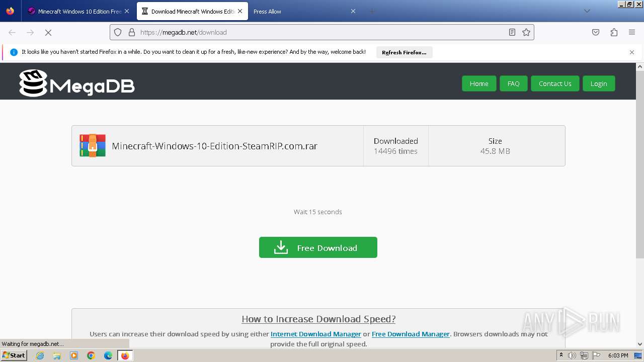Open Action Center flag icon
Screen dimensions: 644x362
pyautogui.click(x=595, y=355)
